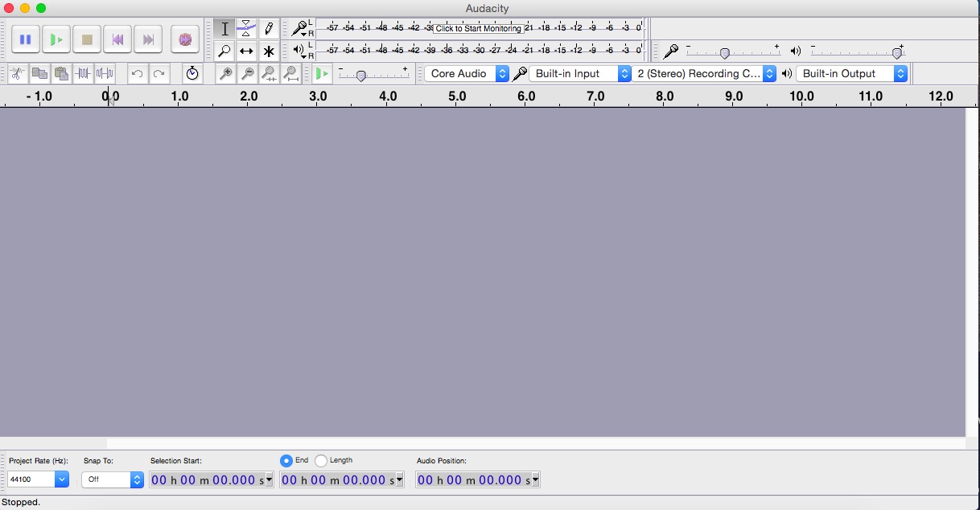Click the Undo arrow icon
The height and width of the screenshot is (510, 980).
click(x=137, y=73)
